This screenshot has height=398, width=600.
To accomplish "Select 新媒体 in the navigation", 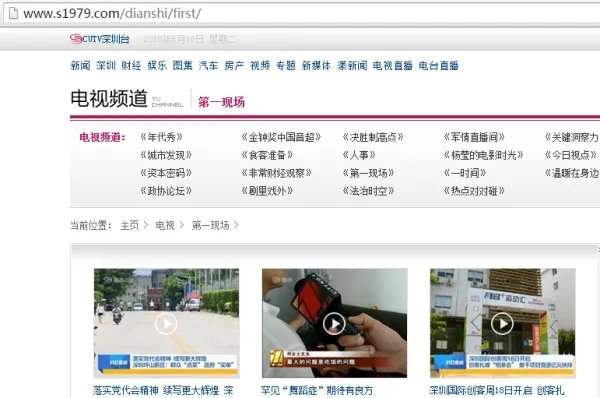I will 316,65.
